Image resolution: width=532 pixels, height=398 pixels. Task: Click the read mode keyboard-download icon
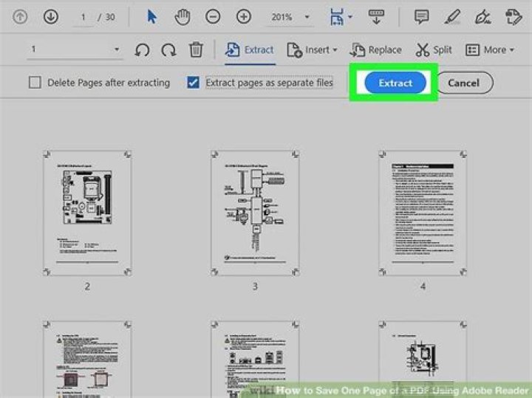[376, 16]
